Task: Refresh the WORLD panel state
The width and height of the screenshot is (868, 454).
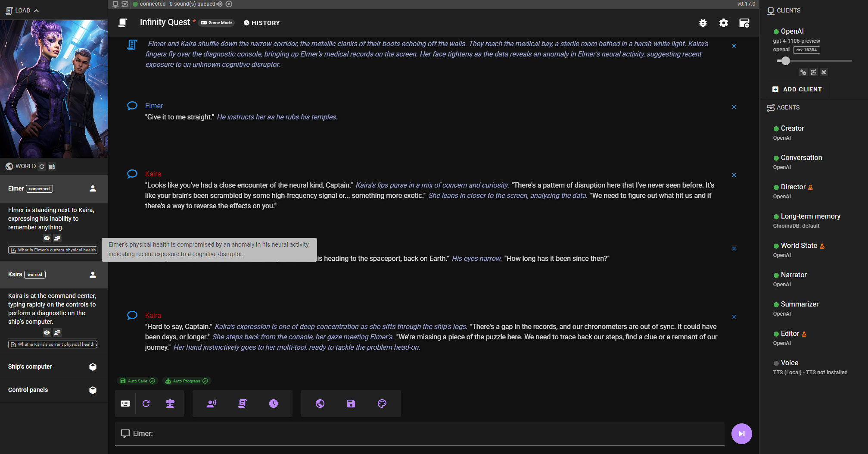Action: click(x=42, y=166)
